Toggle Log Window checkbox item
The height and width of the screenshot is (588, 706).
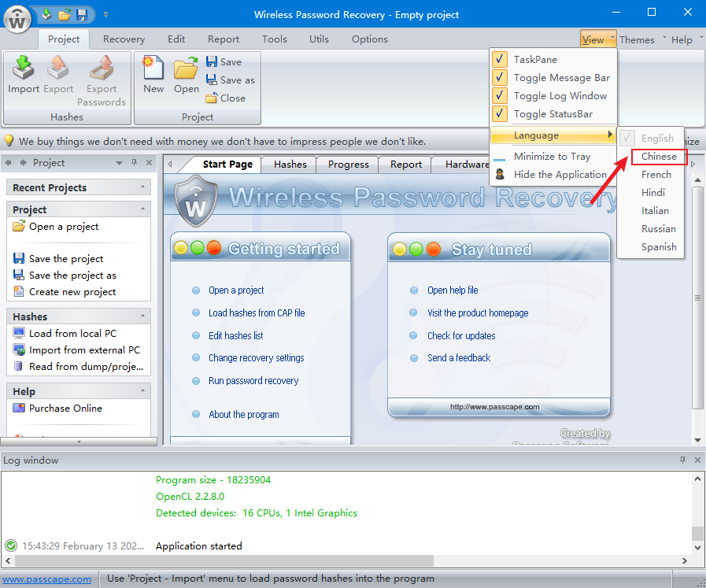click(499, 95)
